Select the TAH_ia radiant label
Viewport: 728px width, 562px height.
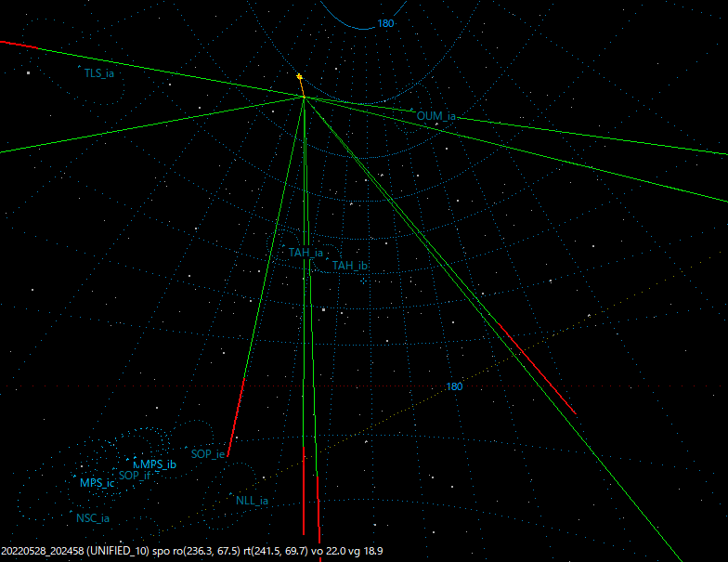(305, 253)
